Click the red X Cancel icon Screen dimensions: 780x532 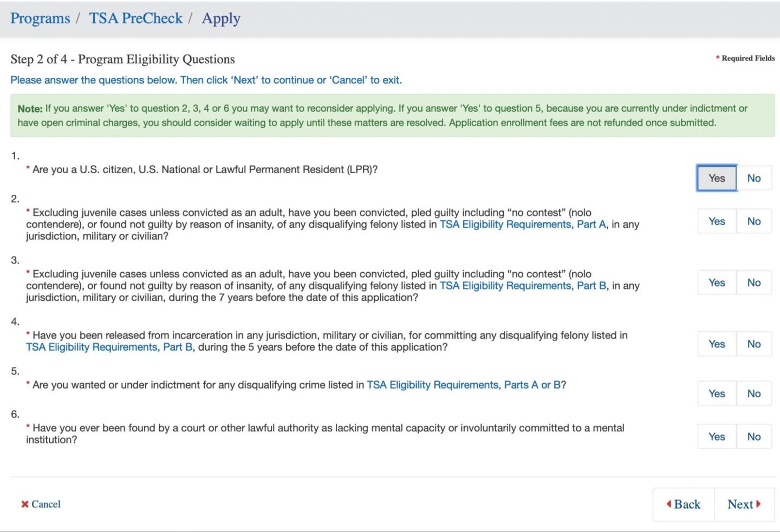coord(25,504)
